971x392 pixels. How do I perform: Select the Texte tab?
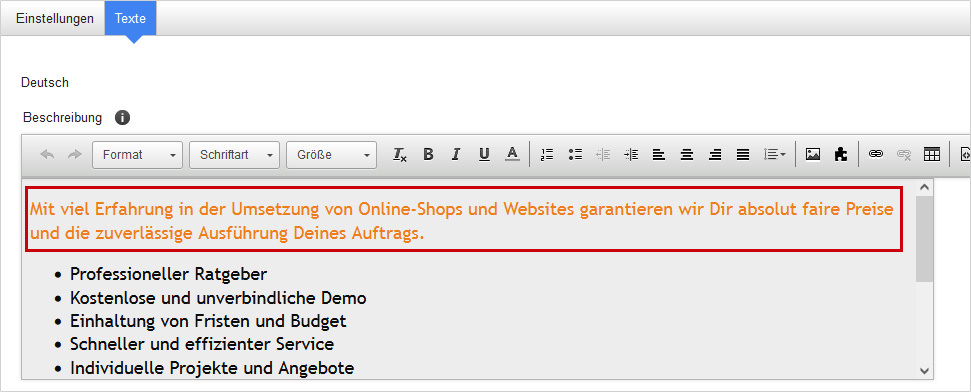click(131, 19)
